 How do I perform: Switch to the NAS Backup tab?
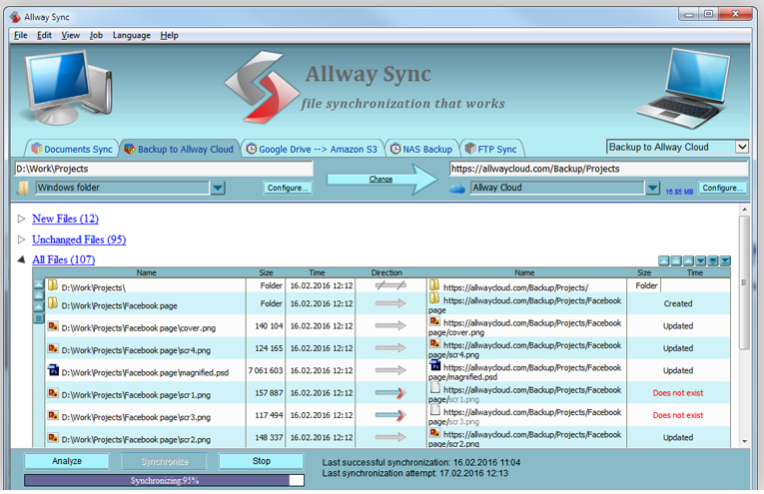point(421,149)
